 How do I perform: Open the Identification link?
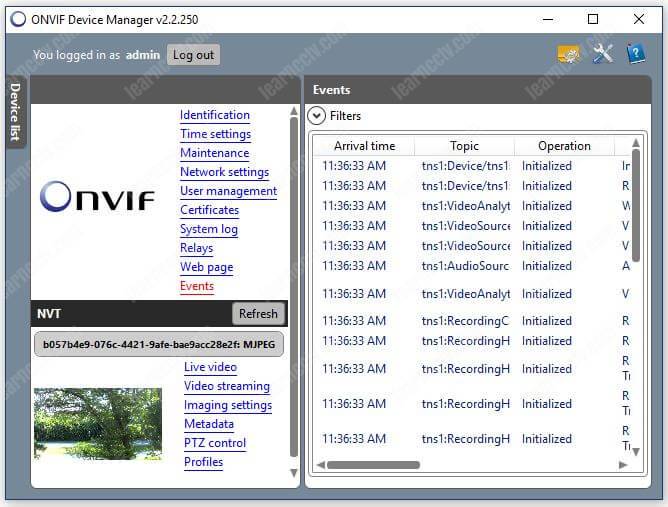pos(215,115)
